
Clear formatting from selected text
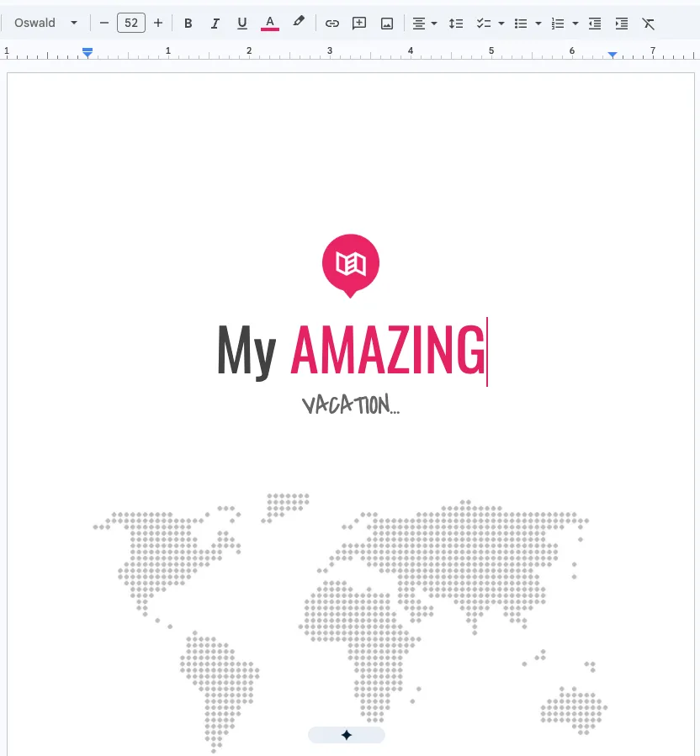649,24
